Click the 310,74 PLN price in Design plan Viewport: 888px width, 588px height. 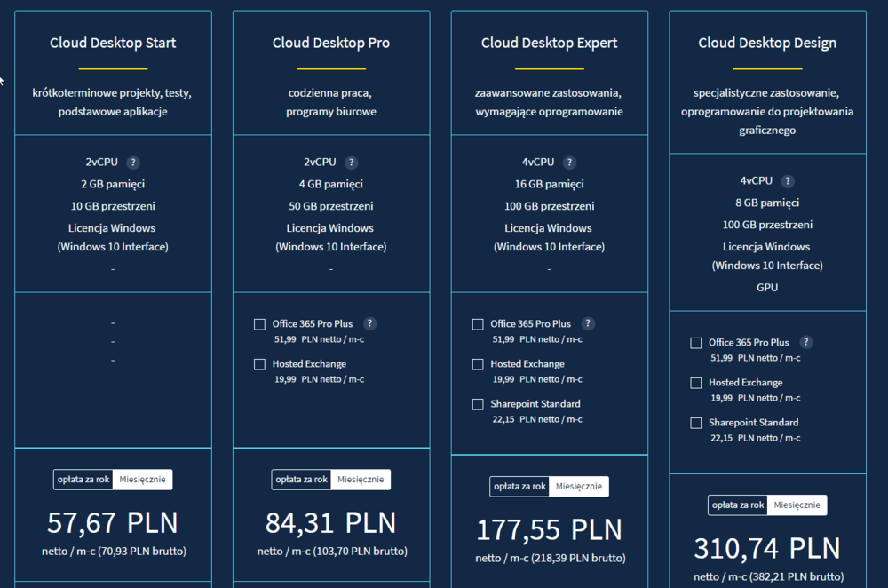click(x=766, y=548)
